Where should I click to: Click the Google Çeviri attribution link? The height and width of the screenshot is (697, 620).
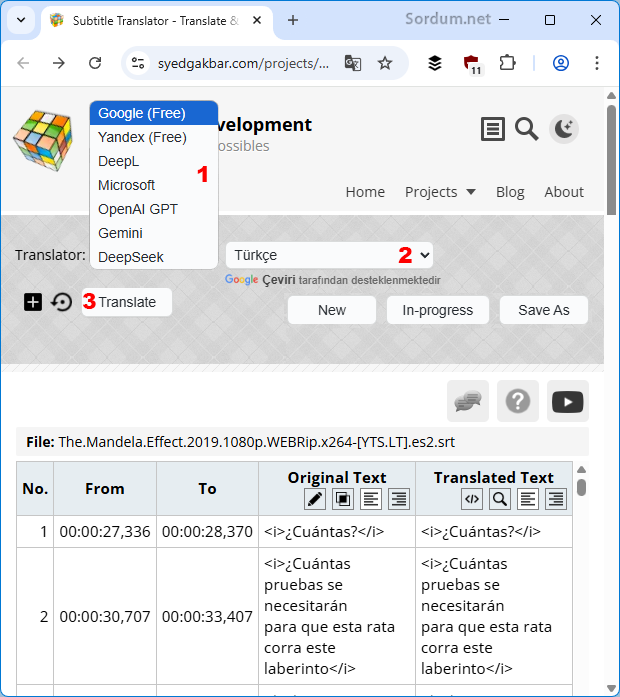pos(332,280)
